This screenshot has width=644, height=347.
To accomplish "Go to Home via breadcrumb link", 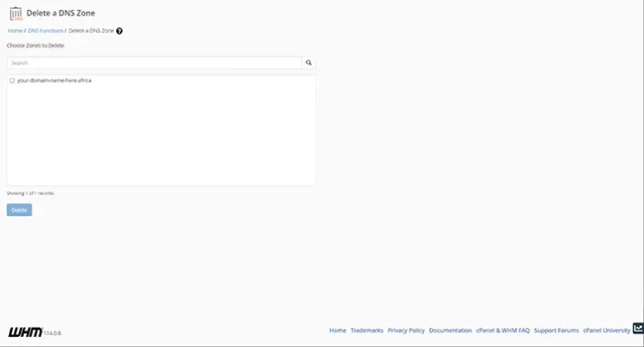I will pyautogui.click(x=16, y=31).
